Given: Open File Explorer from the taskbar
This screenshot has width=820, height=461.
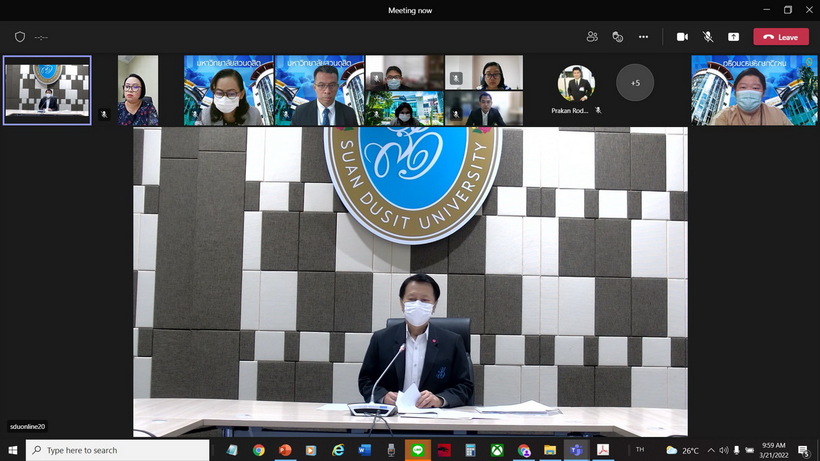Looking at the screenshot, I should tap(550, 450).
